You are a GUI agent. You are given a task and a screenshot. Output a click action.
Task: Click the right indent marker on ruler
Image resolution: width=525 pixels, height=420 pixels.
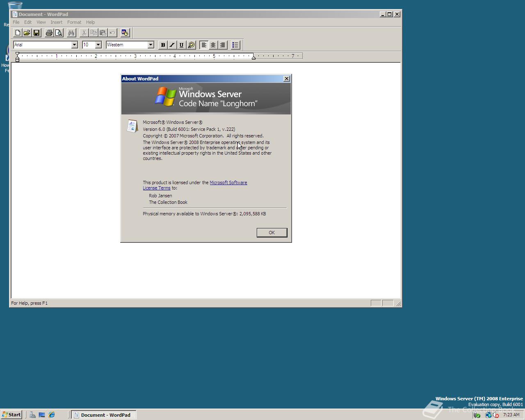point(254,58)
